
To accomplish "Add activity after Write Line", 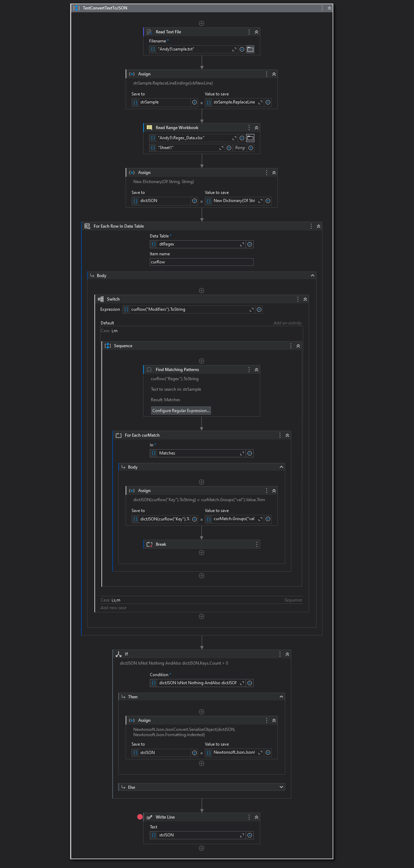I will [202, 848].
